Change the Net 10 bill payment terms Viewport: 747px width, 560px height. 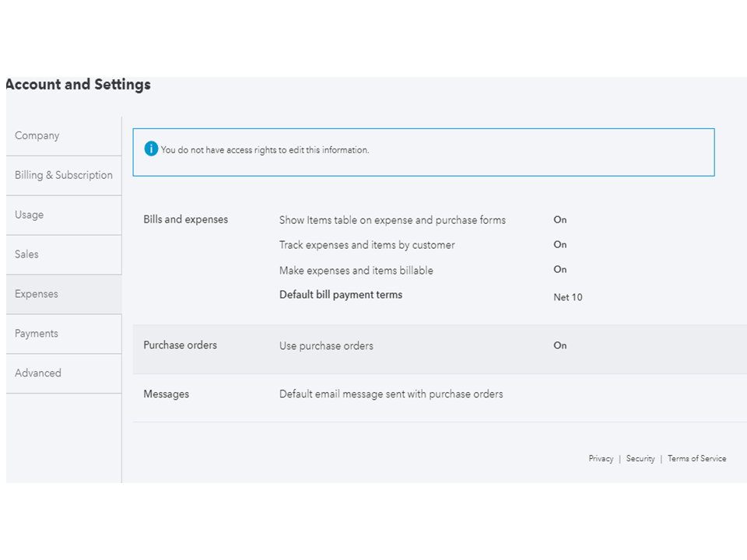pyautogui.click(x=568, y=297)
